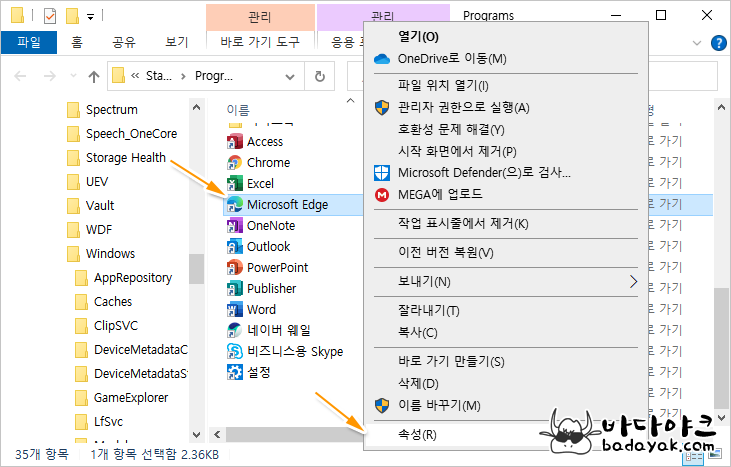This screenshot has height=467, width=731.
Task: Click the PowerPoint shortcut icon
Action: pyautogui.click(x=234, y=267)
